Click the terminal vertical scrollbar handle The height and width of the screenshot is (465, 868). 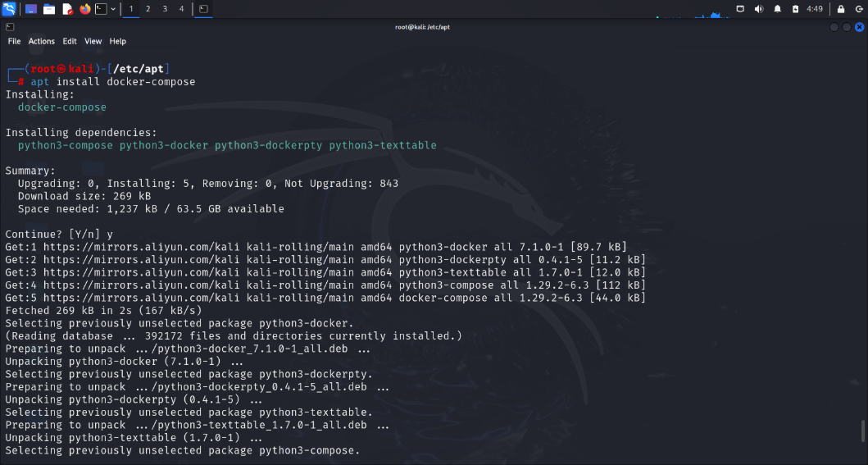point(862,431)
